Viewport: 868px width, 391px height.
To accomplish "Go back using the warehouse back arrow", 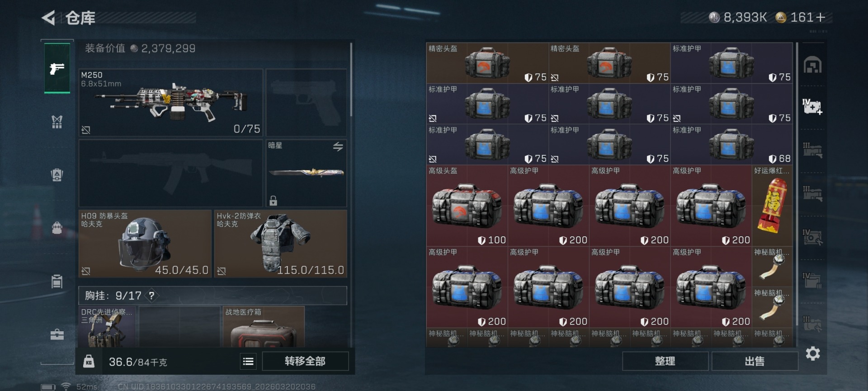I will click(x=48, y=18).
